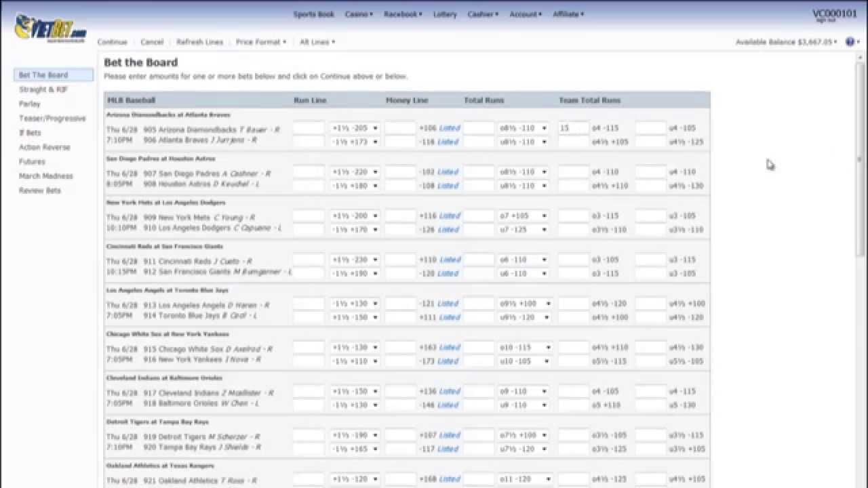Open Futures in sidebar
The image size is (868, 488).
point(32,161)
